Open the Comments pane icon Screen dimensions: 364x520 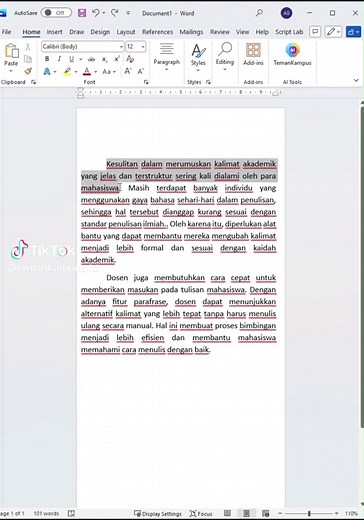click(315, 32)
